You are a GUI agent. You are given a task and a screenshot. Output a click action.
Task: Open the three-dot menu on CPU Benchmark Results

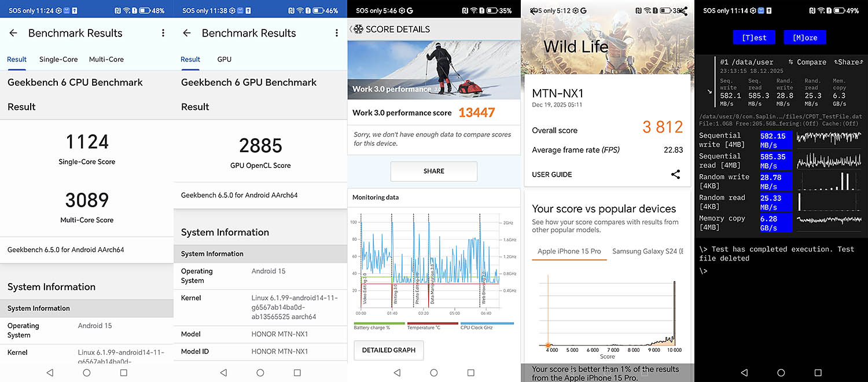[163, 34]
